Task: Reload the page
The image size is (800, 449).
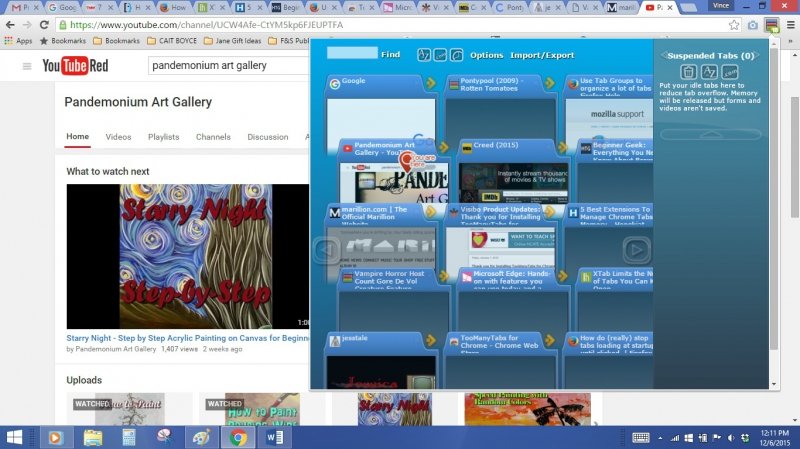Action: [x=44, y=25]
